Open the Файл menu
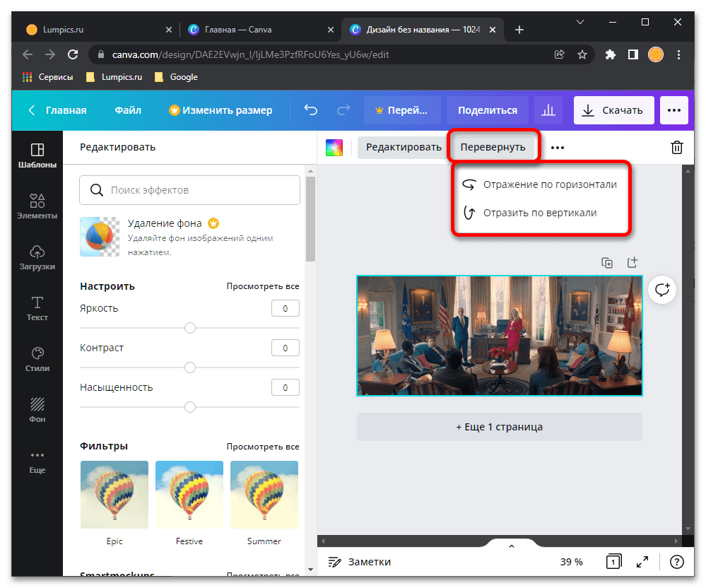706x588 pixels. (x=128, y=110)
